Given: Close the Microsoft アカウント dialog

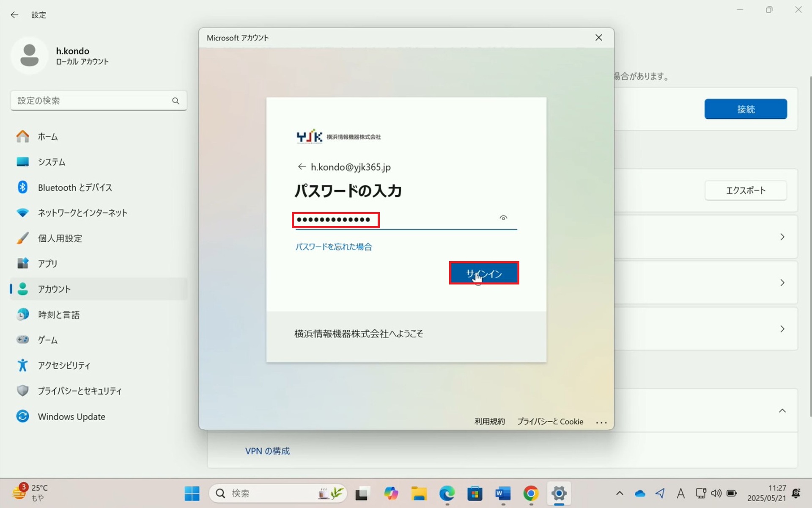Looking at the screenshot, I should 599,38.
